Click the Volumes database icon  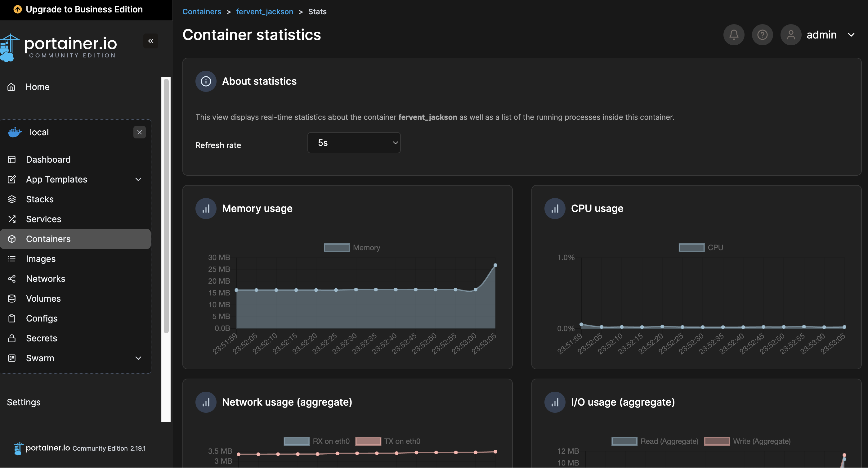[12, 299]
